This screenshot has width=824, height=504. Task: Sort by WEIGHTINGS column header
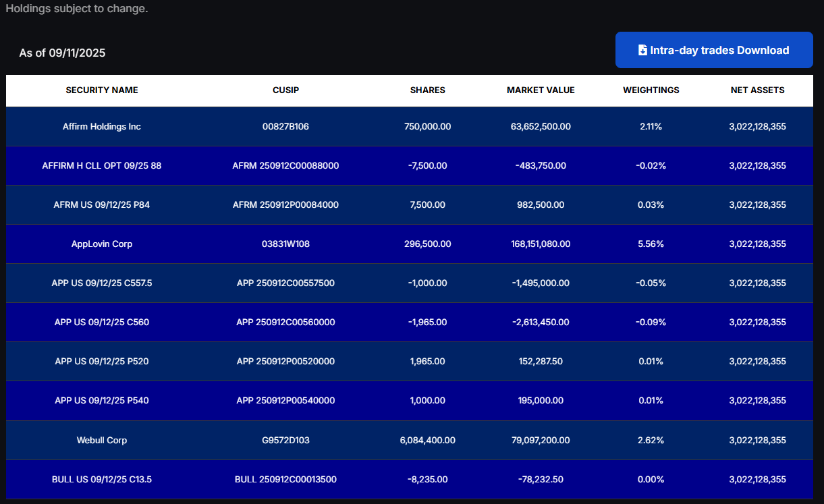click(x=651, y=90)
